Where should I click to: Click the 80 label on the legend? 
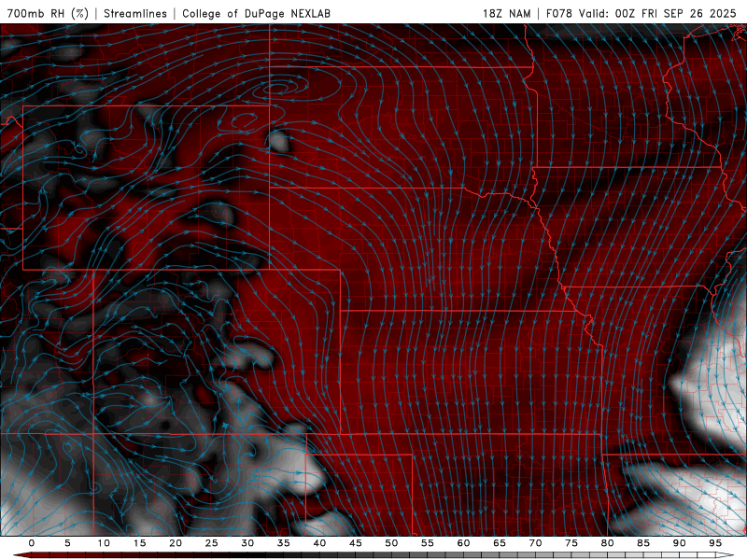(x=607, y=543)
